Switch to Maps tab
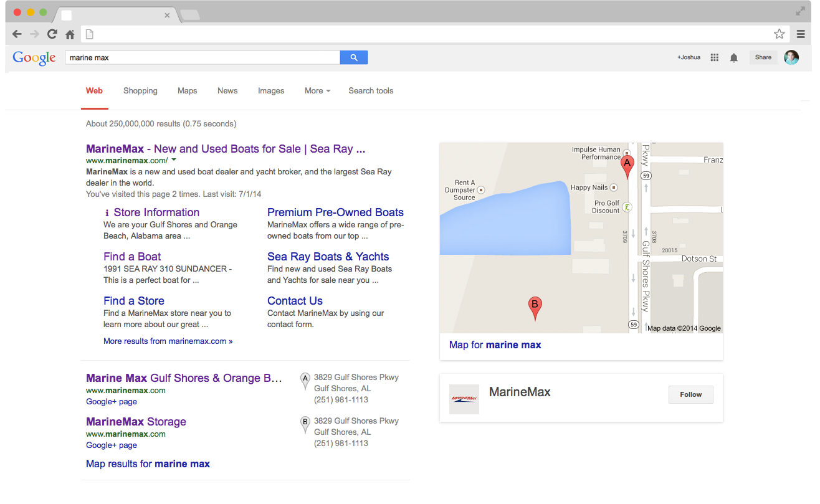820x504 pixels. 187,90
